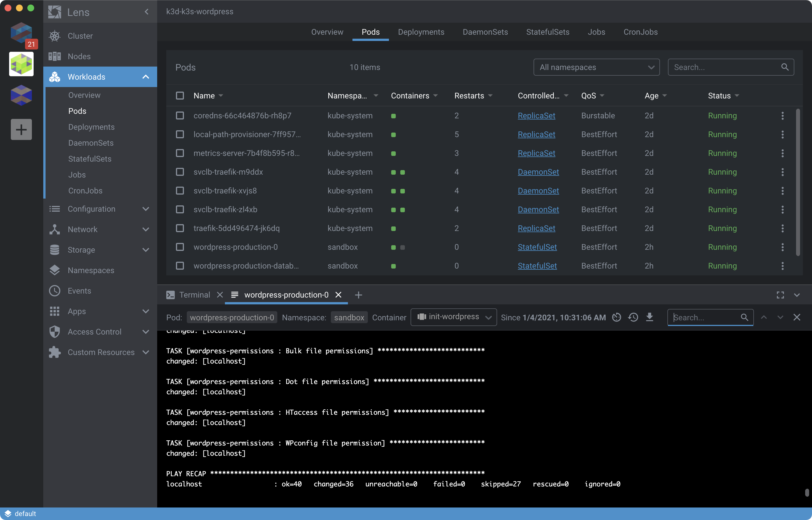Download the pod logs
This screenshot has height=520, width=812.
point(649,317)
